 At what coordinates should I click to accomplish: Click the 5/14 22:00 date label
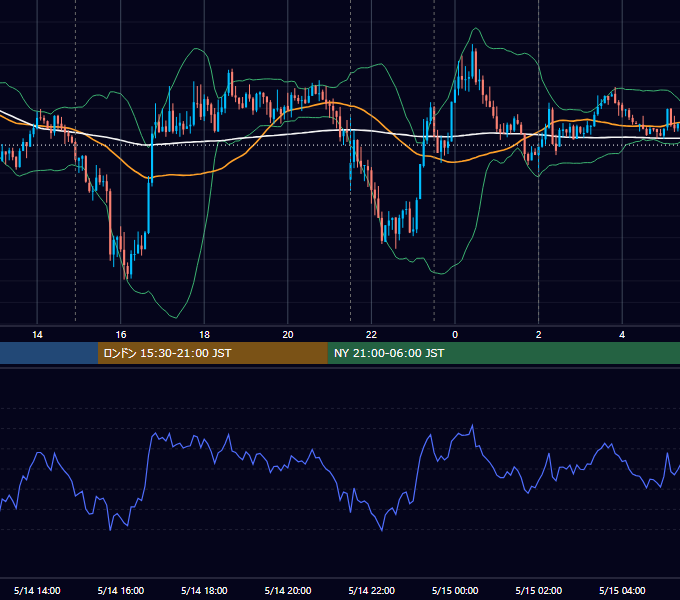click(x=372, y=590)
